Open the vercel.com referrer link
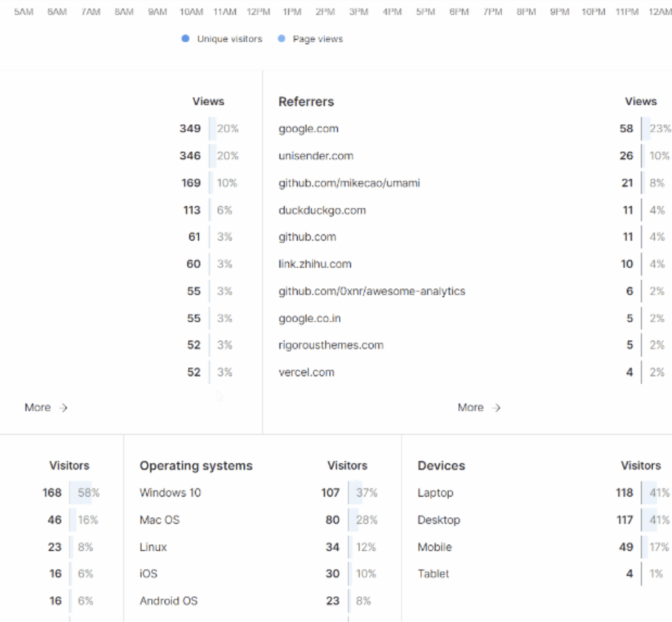The height and width of the screenshot is (622, 672). (x=306, y=372)
